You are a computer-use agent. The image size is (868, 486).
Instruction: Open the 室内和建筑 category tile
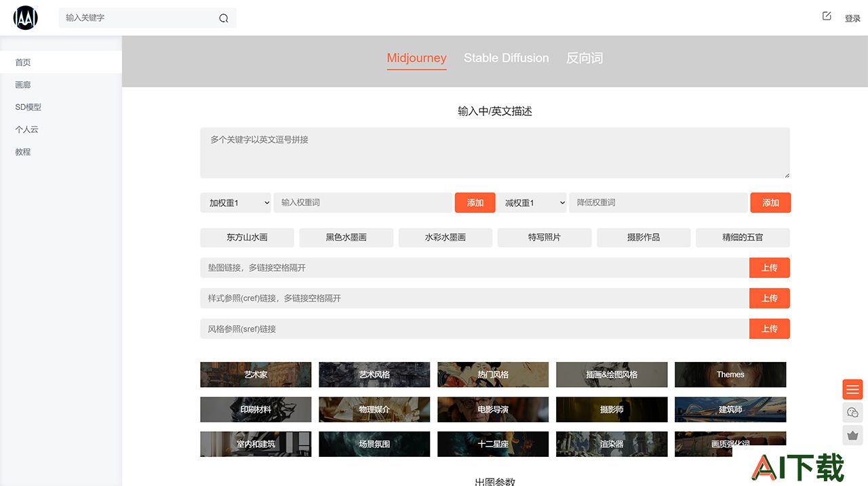(256, 444)
